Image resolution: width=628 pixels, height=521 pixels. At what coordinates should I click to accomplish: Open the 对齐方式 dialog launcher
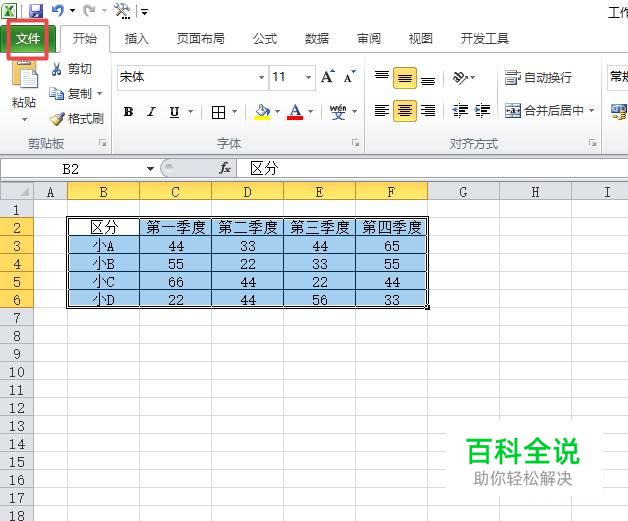(592, 143)
